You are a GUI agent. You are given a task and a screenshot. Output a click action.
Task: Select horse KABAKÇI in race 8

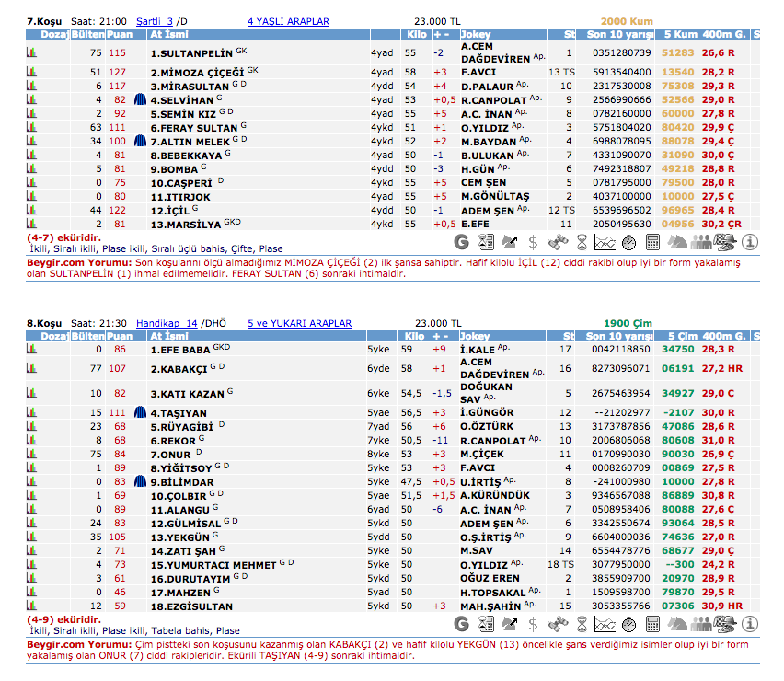tap(179, 369)
